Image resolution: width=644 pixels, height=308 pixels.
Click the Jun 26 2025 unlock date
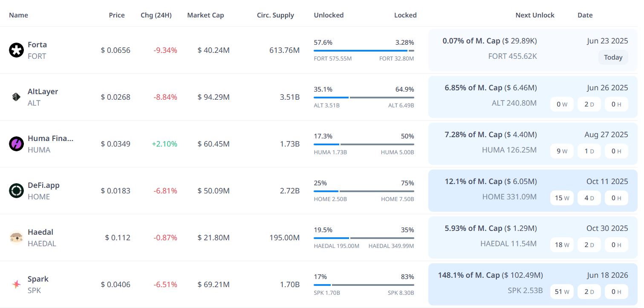pos(607,88)
